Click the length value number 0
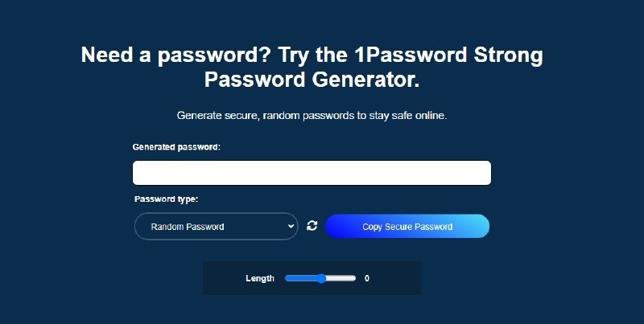Viewport: 644px width, 324px height. pyautogui.click(x=367, y=278)
